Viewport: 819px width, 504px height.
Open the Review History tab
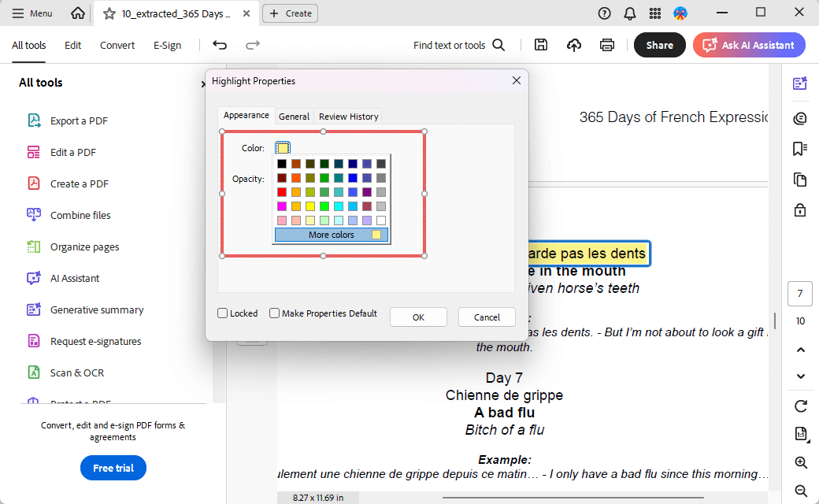tap(348, 117)
